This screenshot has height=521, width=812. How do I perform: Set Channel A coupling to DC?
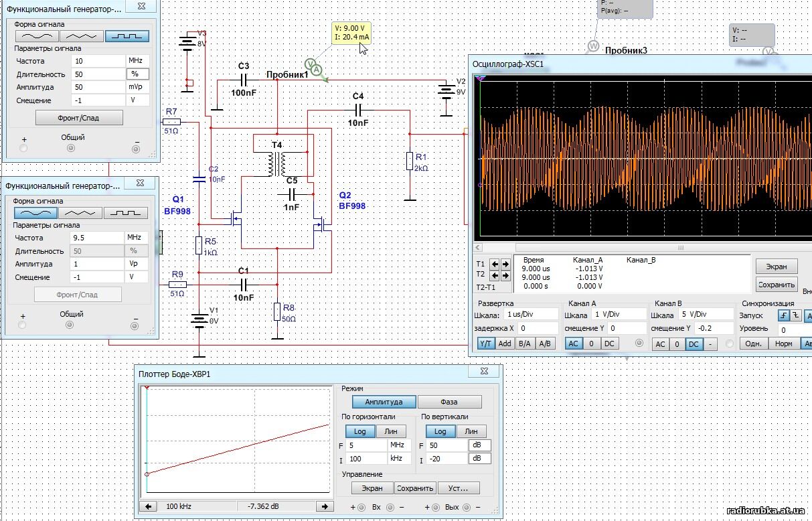608,344
